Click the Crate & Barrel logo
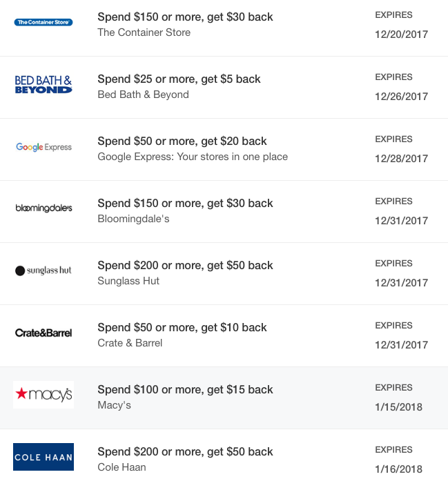Screen dimensions: 448x490 point(43,333)
